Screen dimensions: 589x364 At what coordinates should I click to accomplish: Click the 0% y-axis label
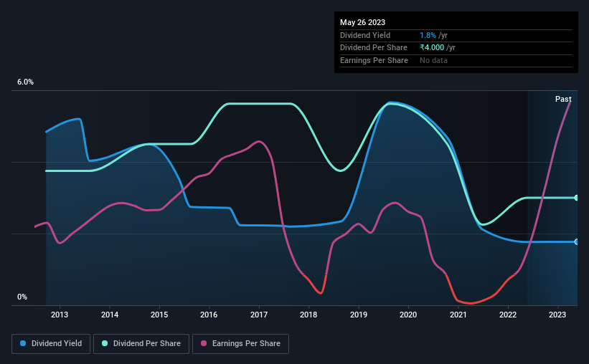[22, 297]
